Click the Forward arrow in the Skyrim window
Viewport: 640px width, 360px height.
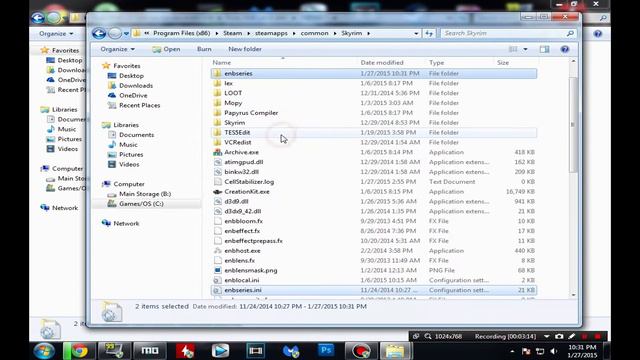coord(115,33)
